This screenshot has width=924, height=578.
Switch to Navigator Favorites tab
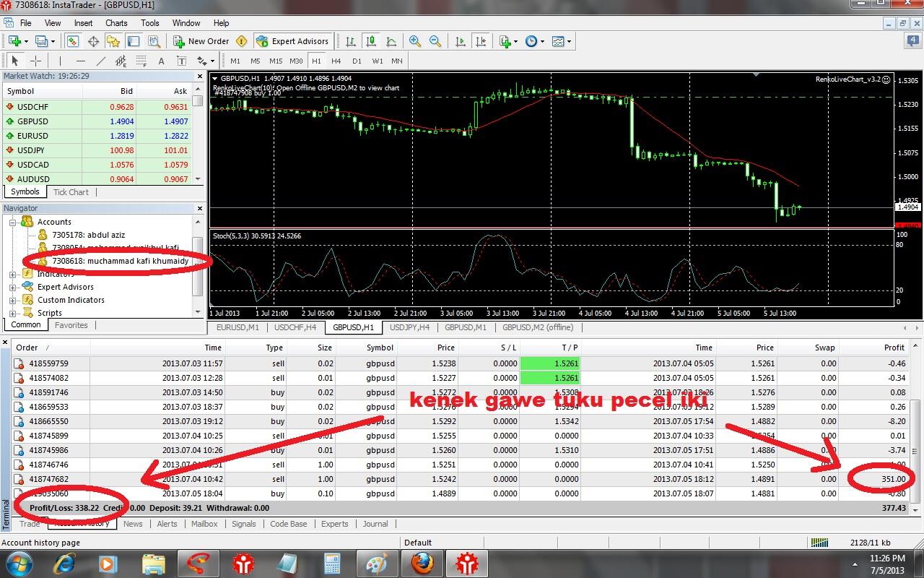click(71, 325)
